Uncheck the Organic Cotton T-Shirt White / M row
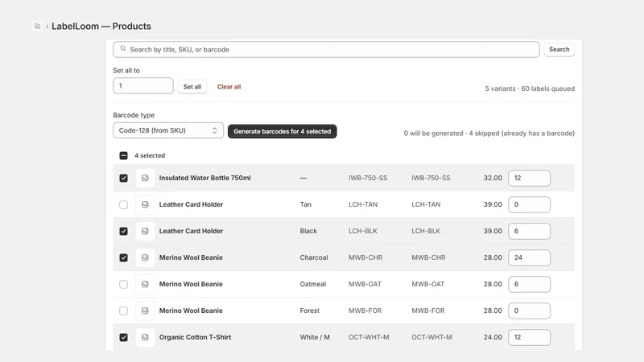This screenshot has height=362, width=644. coord(124,337)
